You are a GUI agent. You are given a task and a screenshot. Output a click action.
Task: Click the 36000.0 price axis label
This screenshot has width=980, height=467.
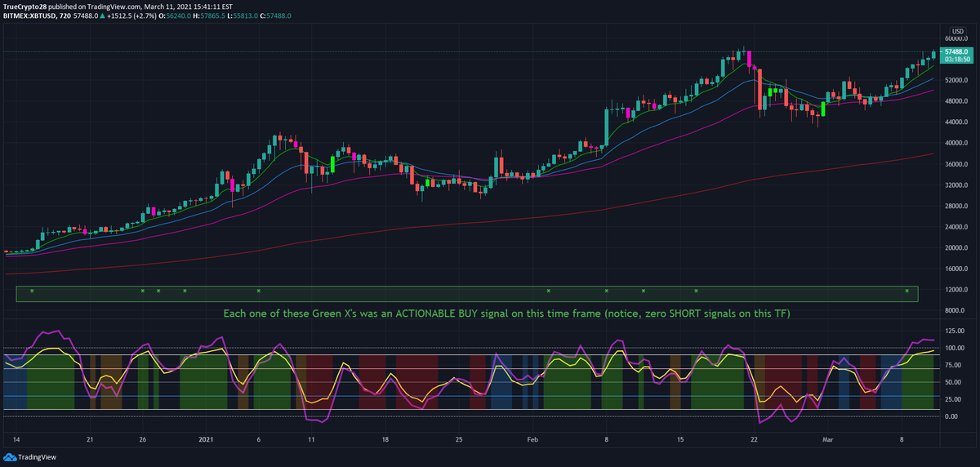point(956,164)
